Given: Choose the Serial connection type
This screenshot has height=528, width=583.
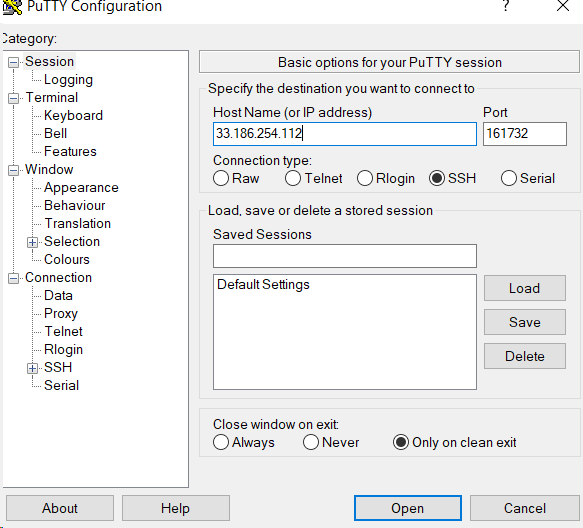Looking at the screenshot, I should (x=509, y=178).
